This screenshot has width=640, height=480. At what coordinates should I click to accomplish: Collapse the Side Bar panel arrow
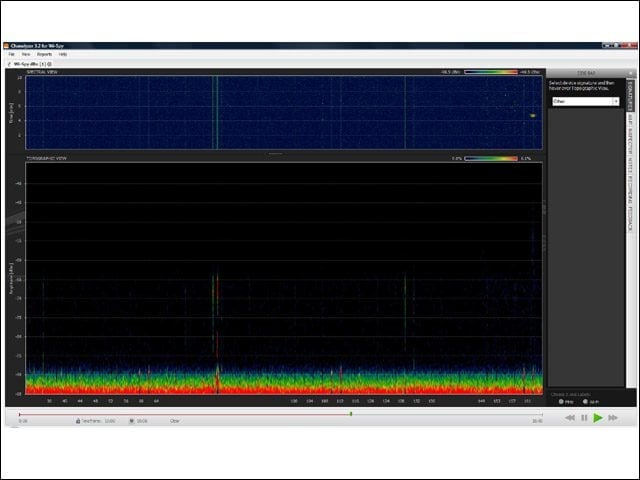631,73
